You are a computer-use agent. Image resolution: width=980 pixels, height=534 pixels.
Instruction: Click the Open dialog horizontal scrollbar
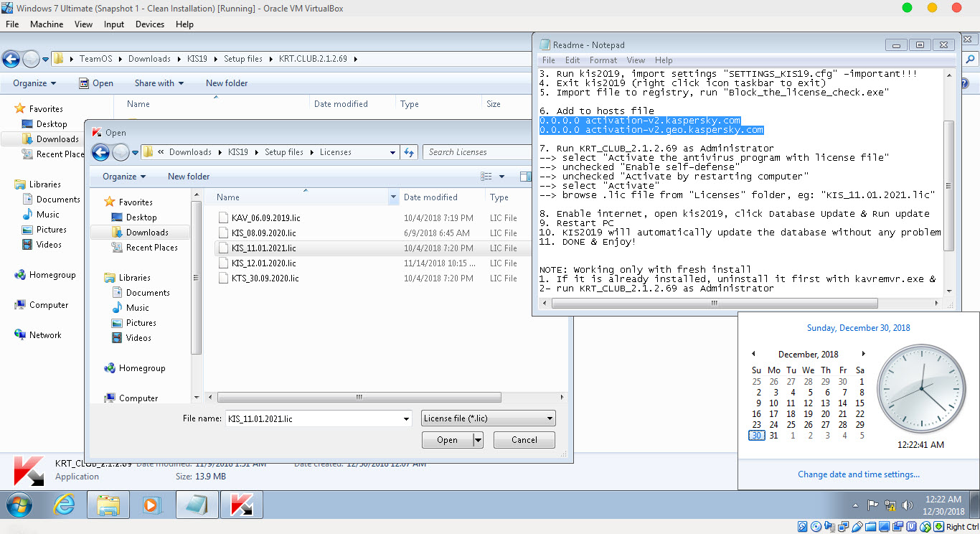coord(359,397)
